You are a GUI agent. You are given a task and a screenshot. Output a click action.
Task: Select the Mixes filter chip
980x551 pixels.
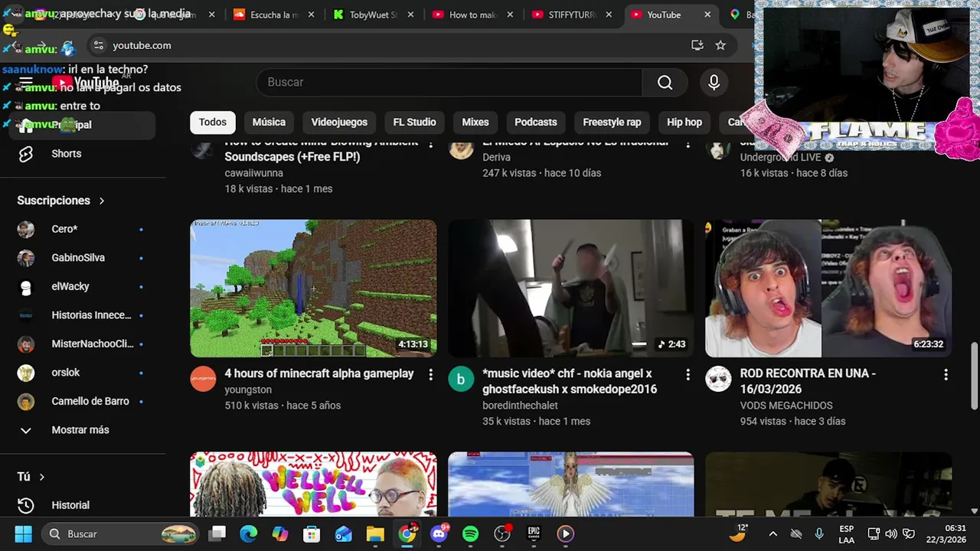click(475, 122)
